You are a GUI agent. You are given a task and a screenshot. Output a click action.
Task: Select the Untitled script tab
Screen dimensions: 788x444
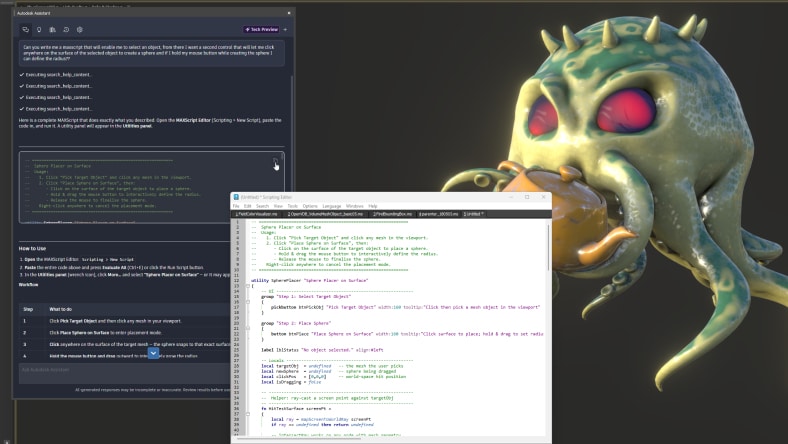tap(473, 214)
